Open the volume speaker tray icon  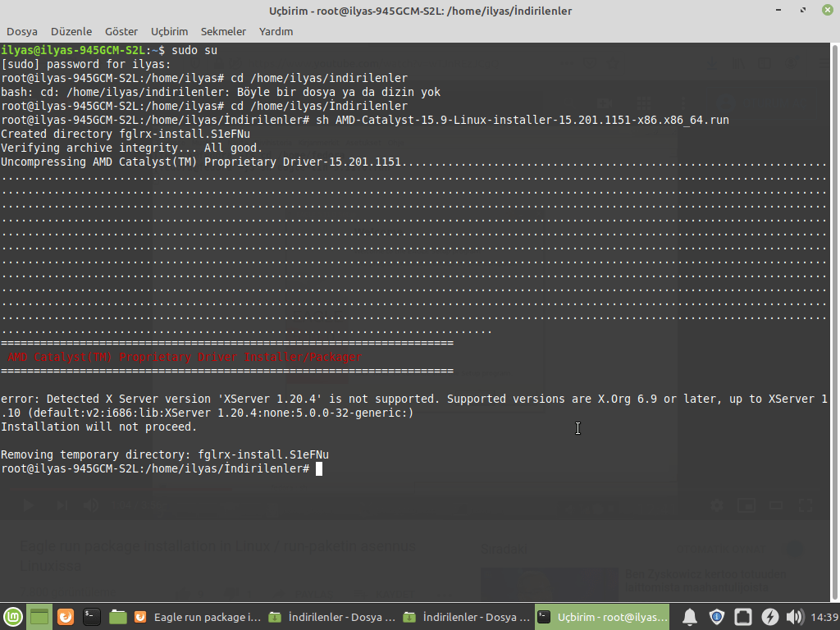pos(795,617)
